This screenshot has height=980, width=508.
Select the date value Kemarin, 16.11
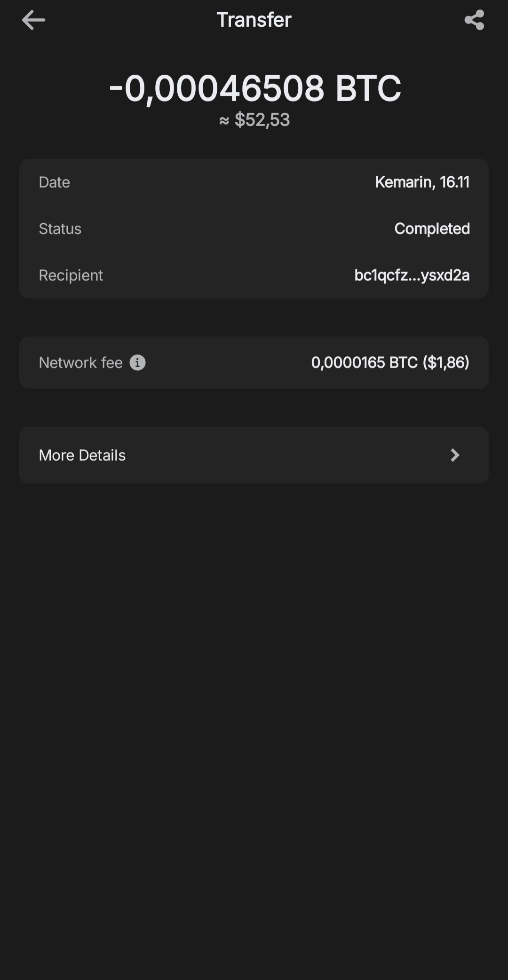click(422, 182)
